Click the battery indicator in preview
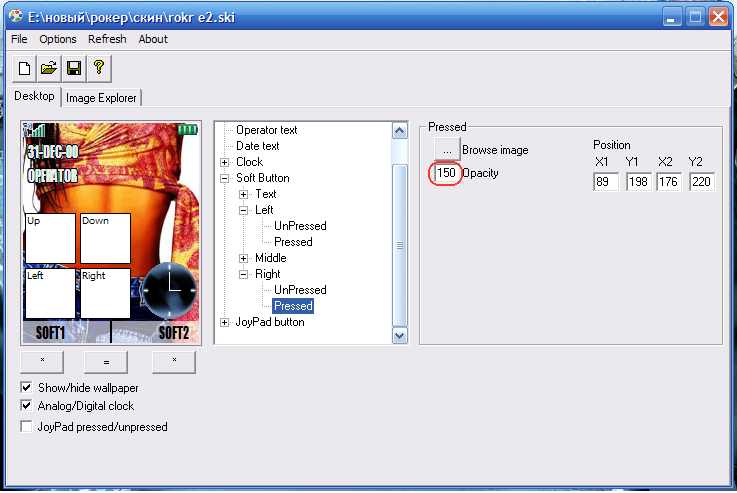 pyautogui.click(x=188, y=129)
